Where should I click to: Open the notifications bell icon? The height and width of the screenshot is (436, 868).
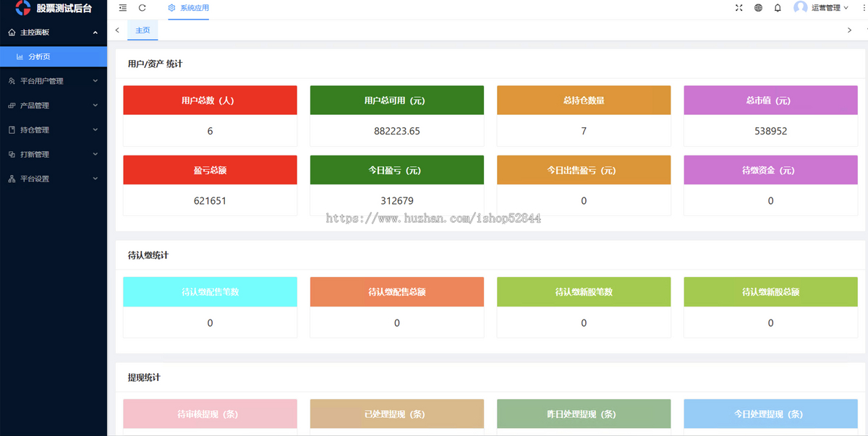pyautogui.click(x=778, y=8)
